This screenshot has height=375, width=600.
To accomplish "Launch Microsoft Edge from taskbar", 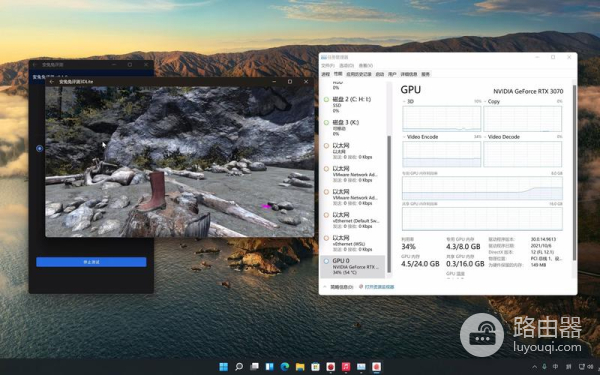I will (x=285, y=367).
